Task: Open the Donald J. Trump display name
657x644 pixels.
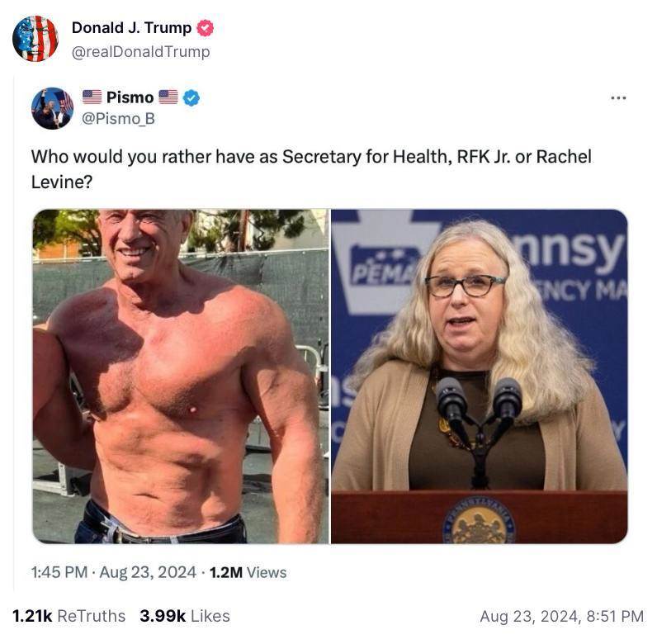Action: (131, 28)
